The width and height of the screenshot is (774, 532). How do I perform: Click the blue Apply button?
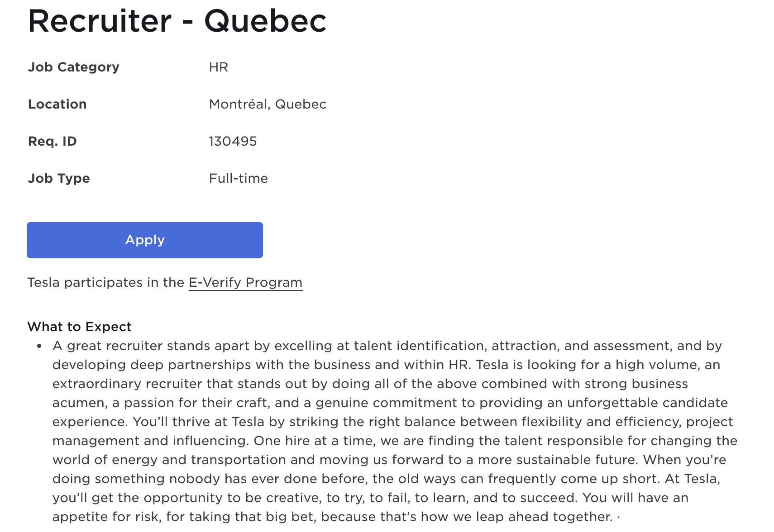tap(145, 240)
